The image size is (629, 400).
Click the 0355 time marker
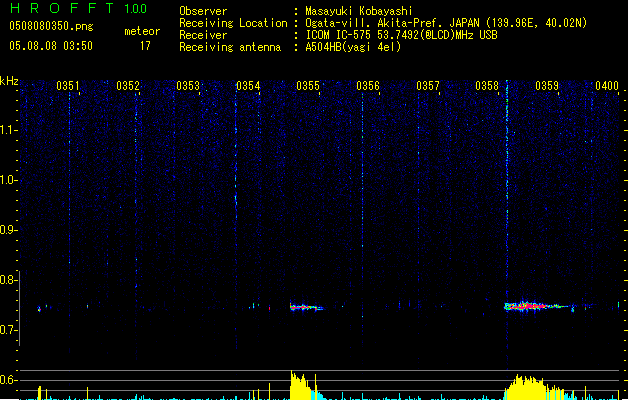[308, 86]
